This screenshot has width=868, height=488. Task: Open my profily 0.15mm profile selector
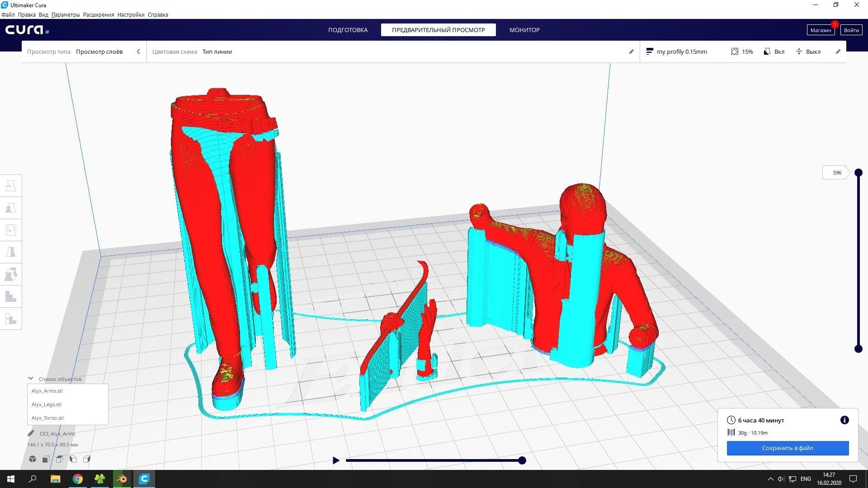[677, 52]
